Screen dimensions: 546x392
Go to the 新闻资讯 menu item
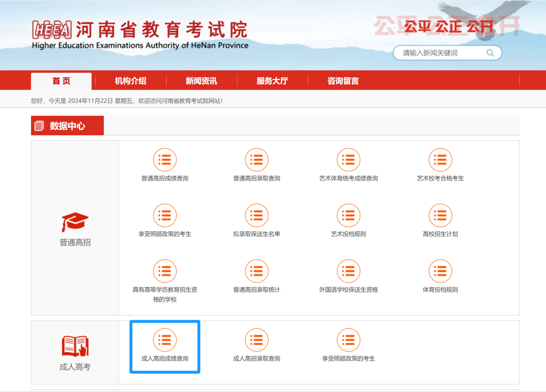[x=201, y=81]
